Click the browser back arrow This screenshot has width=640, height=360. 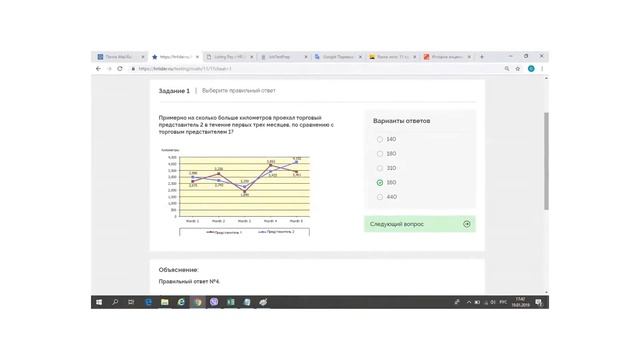point(98,69)
